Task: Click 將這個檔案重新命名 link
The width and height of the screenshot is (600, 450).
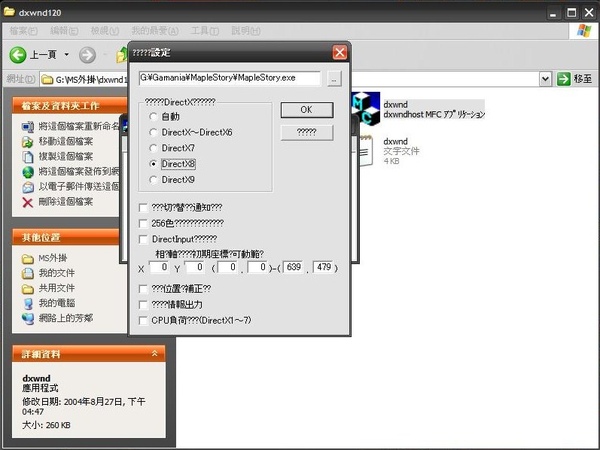Action: [79, 126]
